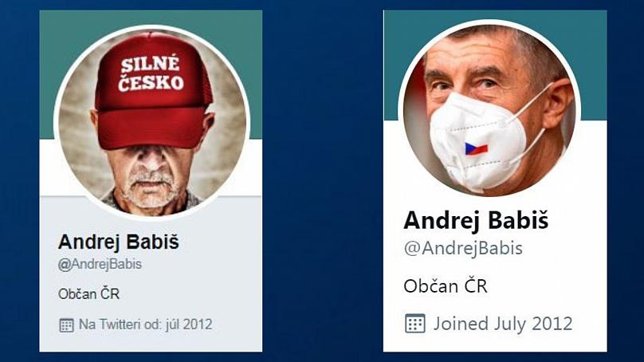Image resolution: width=644 pixels, height=362 pixels.
Task: Select the left card's Andrej Babiš name
Action: coord(119,242)
